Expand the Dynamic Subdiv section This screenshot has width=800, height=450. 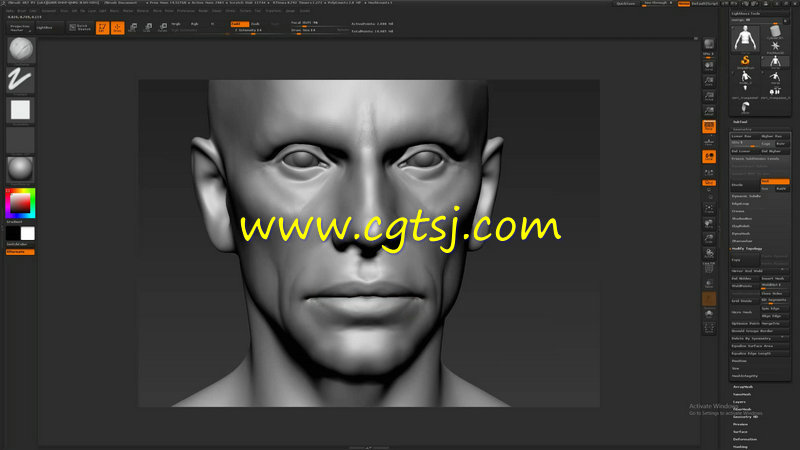coord(746,196)
